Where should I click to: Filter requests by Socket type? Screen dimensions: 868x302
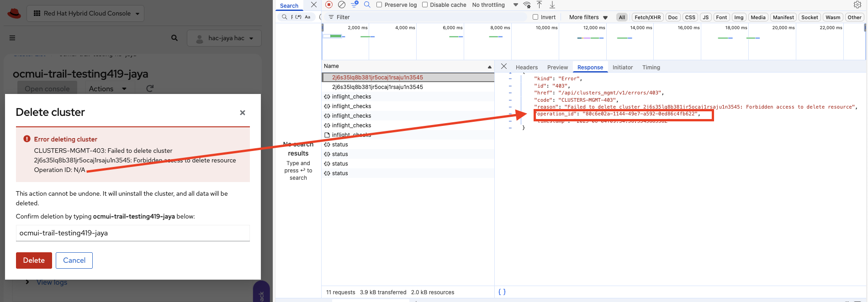(810, 17)
